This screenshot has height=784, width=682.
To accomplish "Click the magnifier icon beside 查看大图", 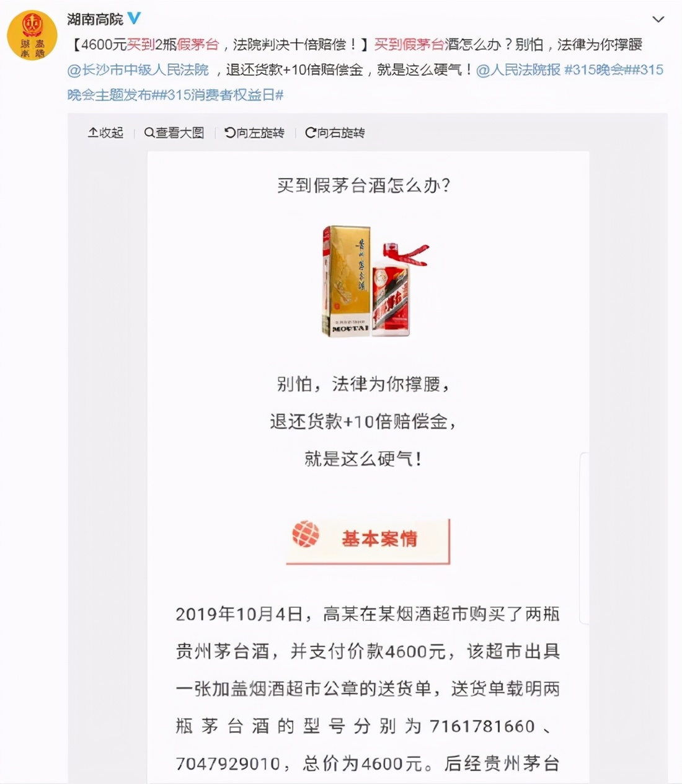I will 149,133.
